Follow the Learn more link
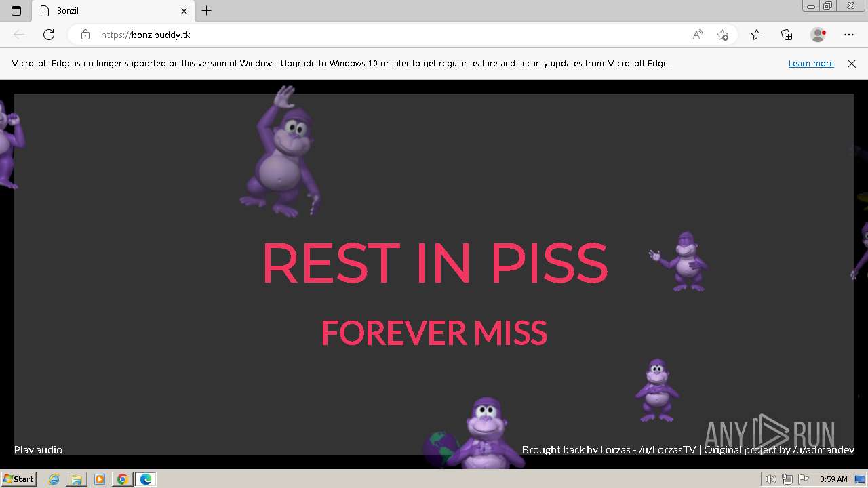Image resolution: width=868 pixels, height=488 pixels. [x=811, y=64]
